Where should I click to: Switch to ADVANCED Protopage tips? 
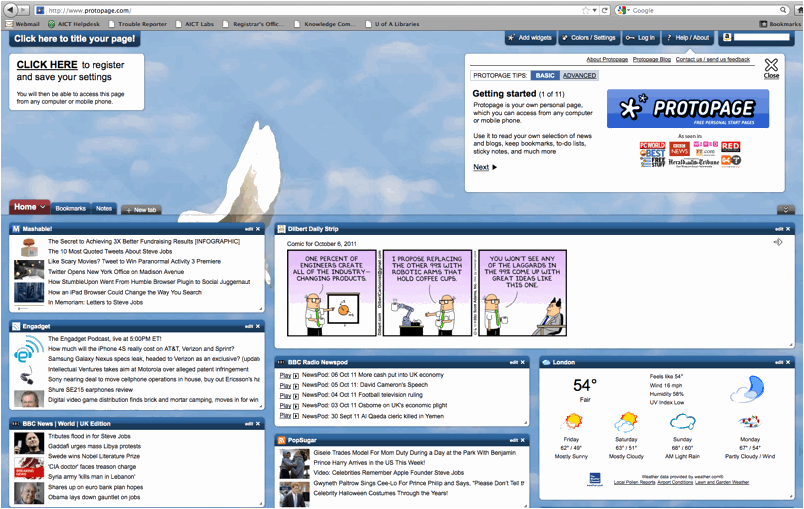579,75
